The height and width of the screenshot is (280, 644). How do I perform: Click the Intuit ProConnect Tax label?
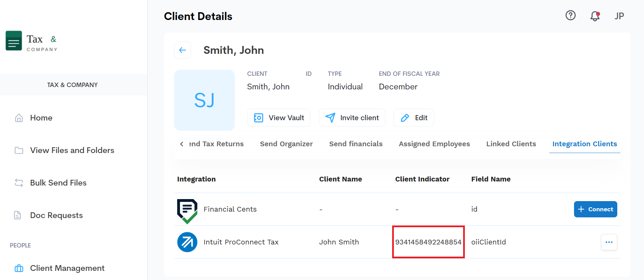(x=241, y=242)
